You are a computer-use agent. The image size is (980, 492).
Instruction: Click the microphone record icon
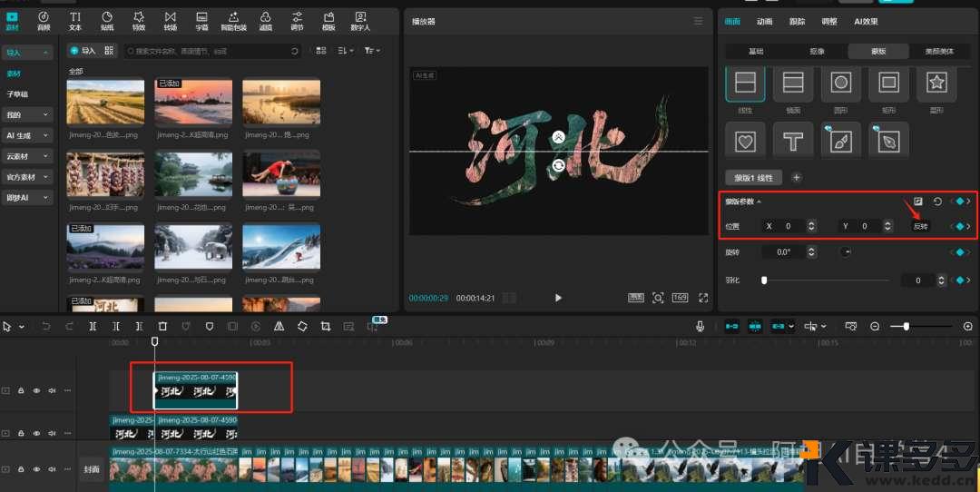tap(700, 326)
